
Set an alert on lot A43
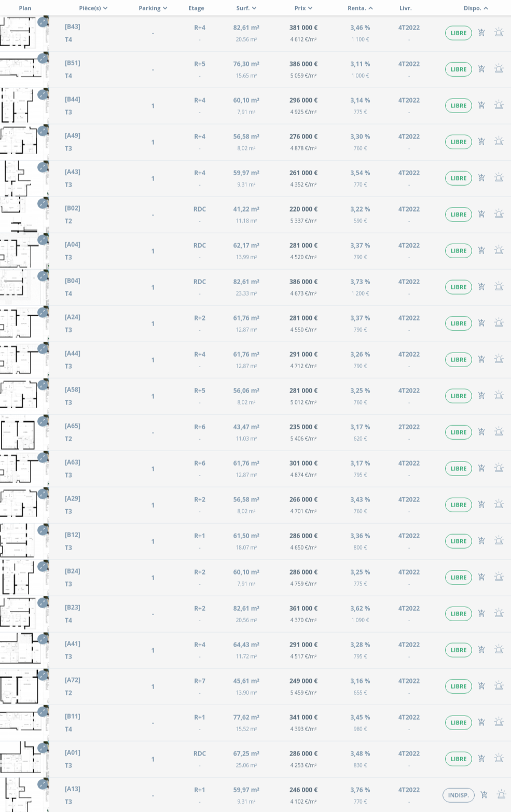[499, 178]
